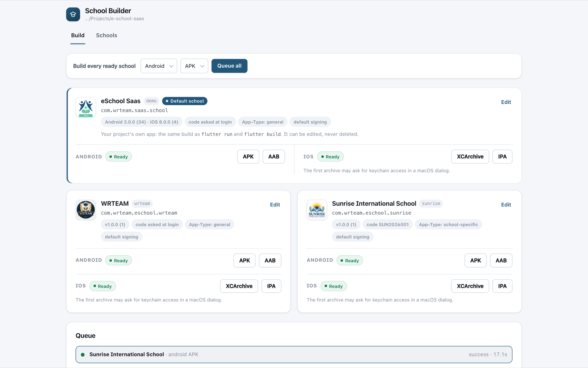Image resolution: width=588 pixels, height=368 pixels.
Task: Click eSchool Saas App-Type: general chip
Action: click(x=262, y=122)
